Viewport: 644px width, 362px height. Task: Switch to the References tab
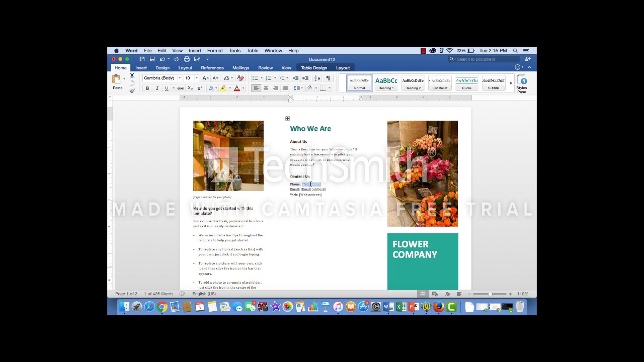tap(212, 68)
